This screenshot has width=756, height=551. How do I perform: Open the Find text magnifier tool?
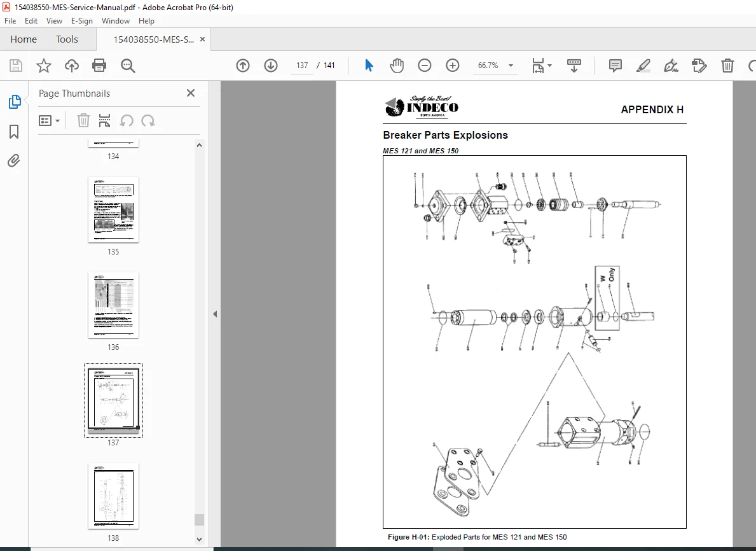coord(128,66)
